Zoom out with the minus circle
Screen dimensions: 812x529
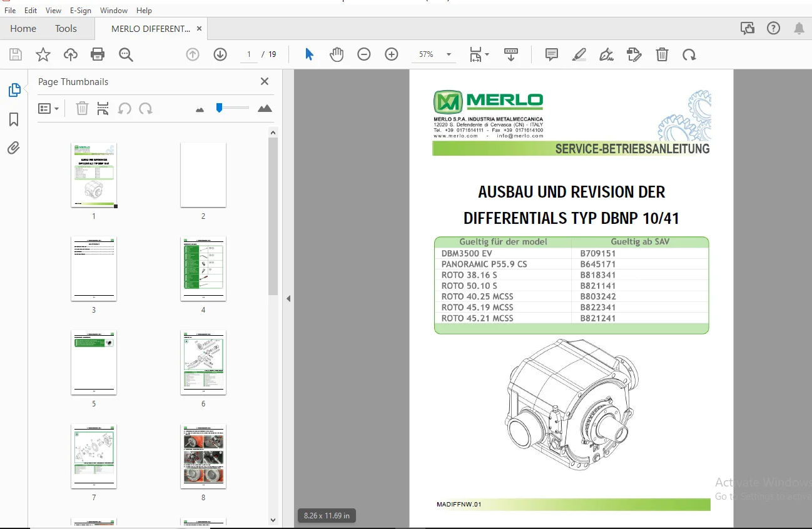pyautogui.click(x=364, y=54)
